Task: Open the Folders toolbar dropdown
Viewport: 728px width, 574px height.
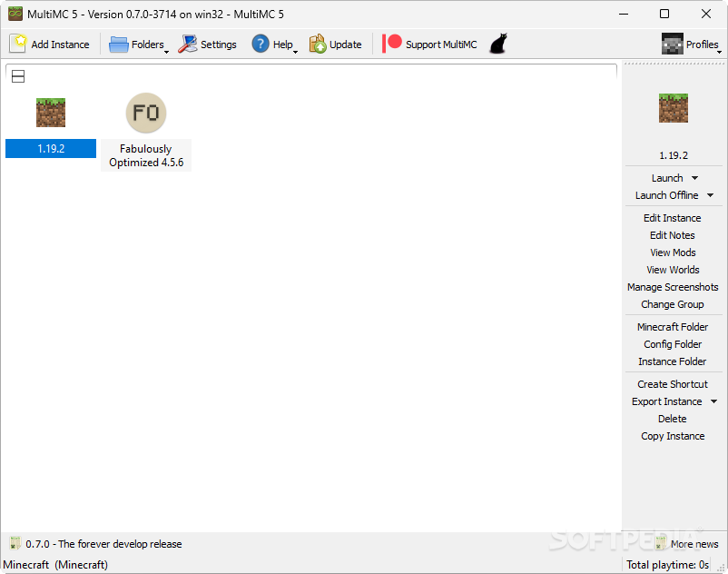Action: click(x=138, y=45)
